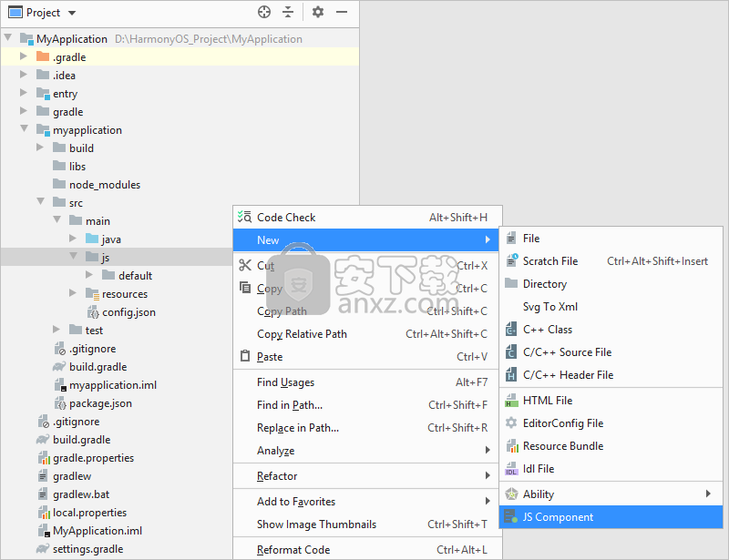Viewport: 729px width, 560px height.
Task: Select Svg To Xml option
Action: tap(611, 307)
